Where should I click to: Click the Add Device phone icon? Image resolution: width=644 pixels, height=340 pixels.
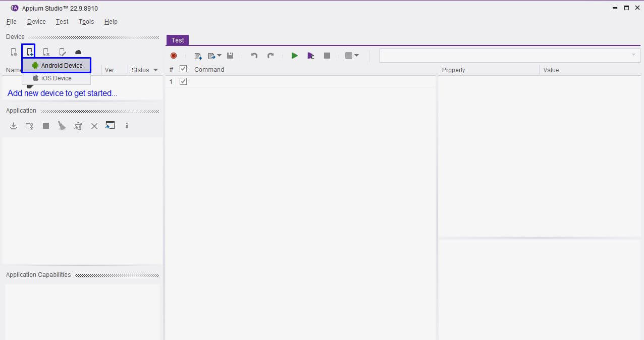[30, 52]
